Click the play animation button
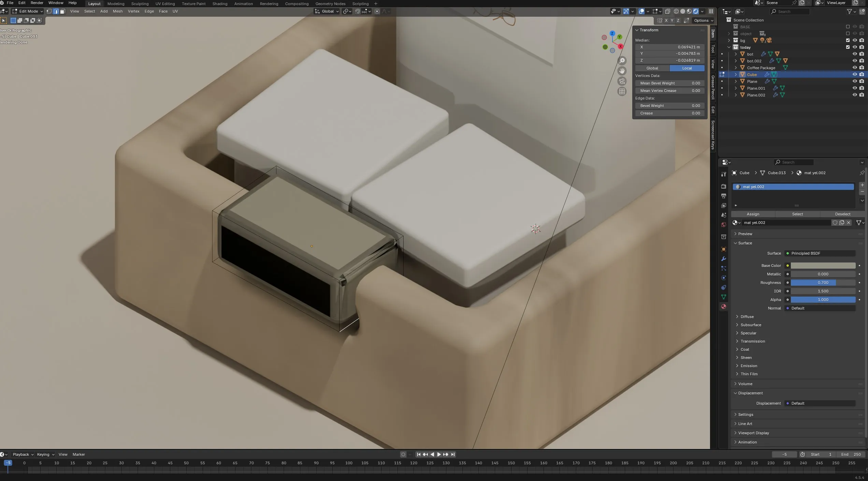The height and width of the screenshot is (481, 868). [439, 454]
